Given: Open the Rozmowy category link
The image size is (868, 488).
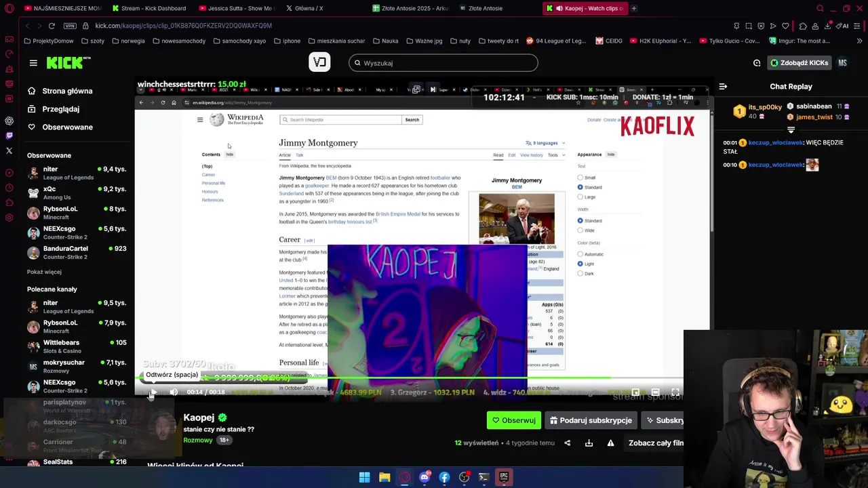Looking at the screenshot, I should [x=198, y=440].
